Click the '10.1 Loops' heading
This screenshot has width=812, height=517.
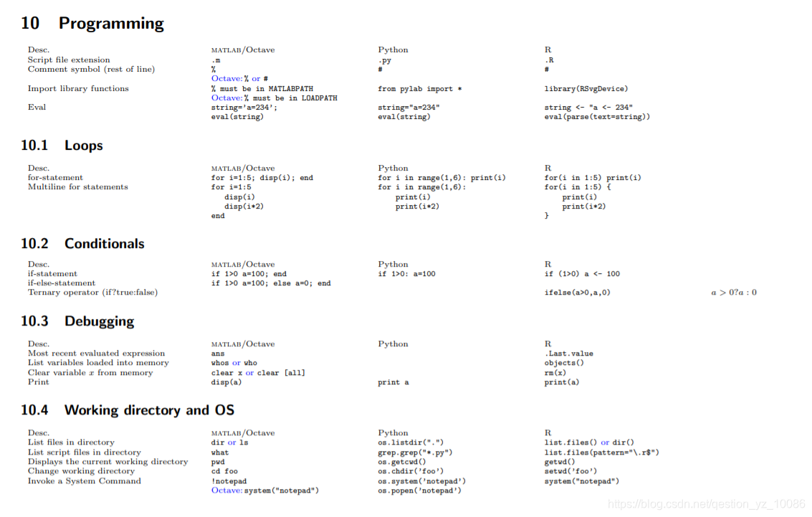tap(62, 146)
